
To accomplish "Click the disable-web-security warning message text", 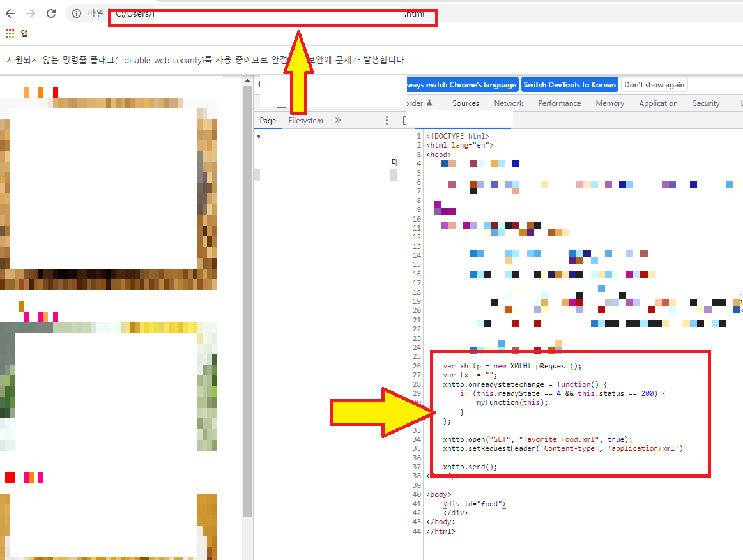I will (x=206, y=60).
